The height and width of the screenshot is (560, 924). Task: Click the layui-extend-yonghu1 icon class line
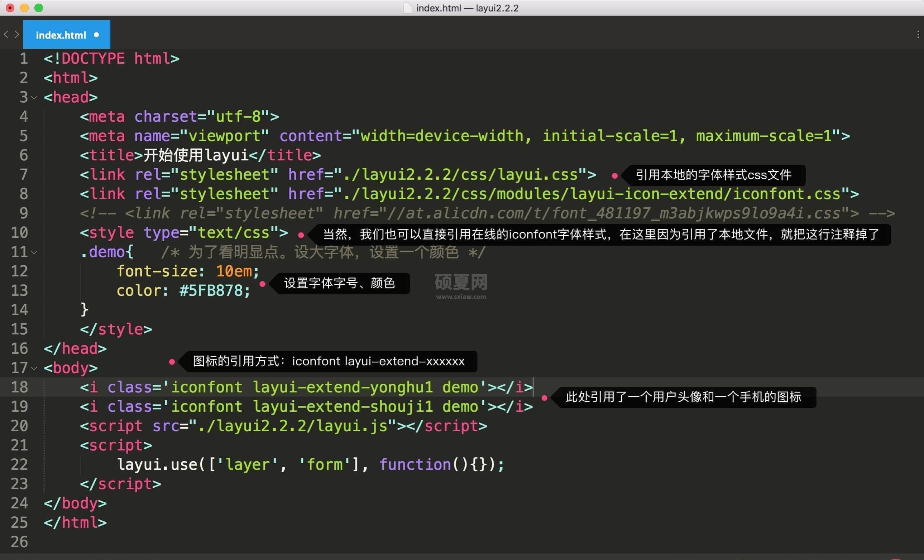[306, 387]
